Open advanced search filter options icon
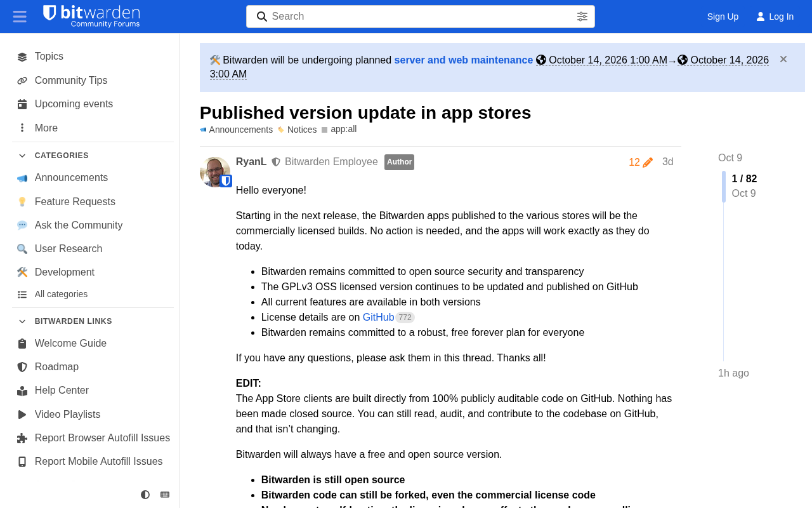The height and width of the screenshot is (508, 812). point(582,17)
